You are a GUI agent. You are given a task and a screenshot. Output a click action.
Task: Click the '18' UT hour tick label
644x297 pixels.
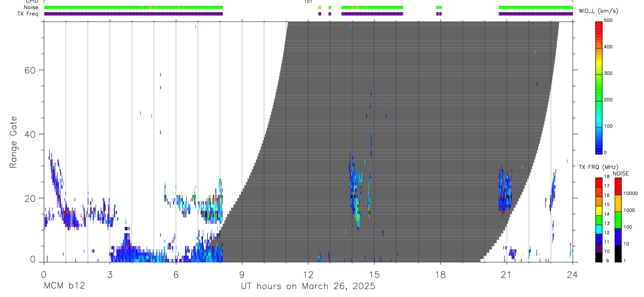point(441,274)
